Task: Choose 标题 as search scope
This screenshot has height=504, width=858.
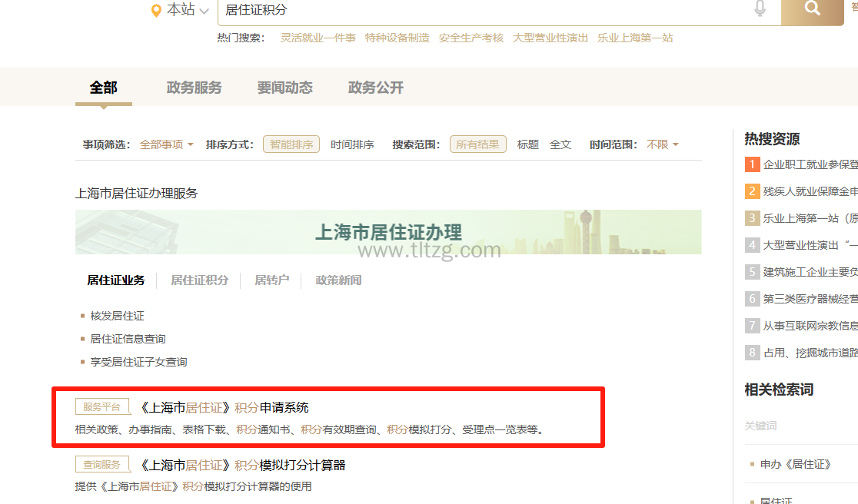Action: pos(527,144)
